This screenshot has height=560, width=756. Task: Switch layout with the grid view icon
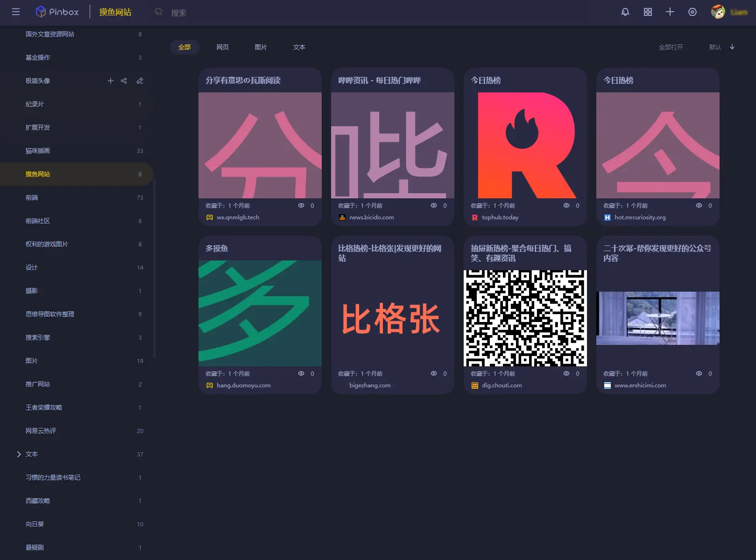pyautogui.click(x=648, y=12)
